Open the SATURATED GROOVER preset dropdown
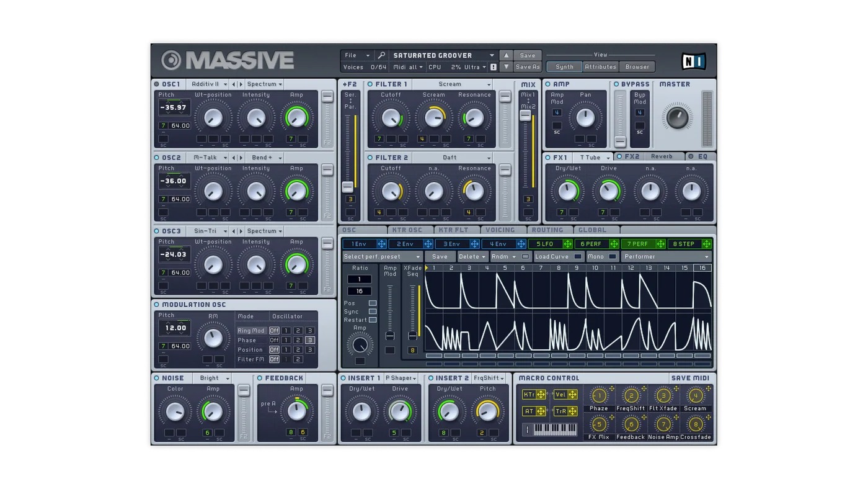The height and width of the screenshot is (489, 868). [x=443, y=55]
